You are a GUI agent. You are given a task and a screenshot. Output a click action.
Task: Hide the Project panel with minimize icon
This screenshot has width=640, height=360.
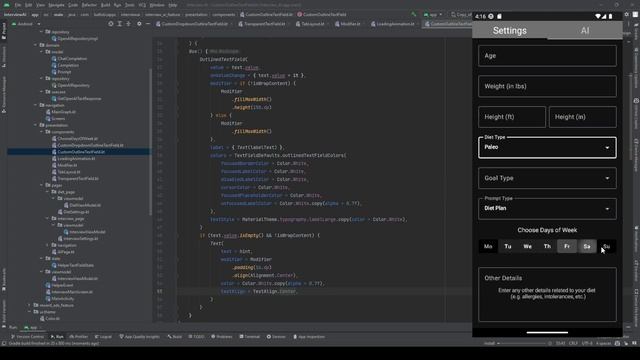tap(148, 24)
